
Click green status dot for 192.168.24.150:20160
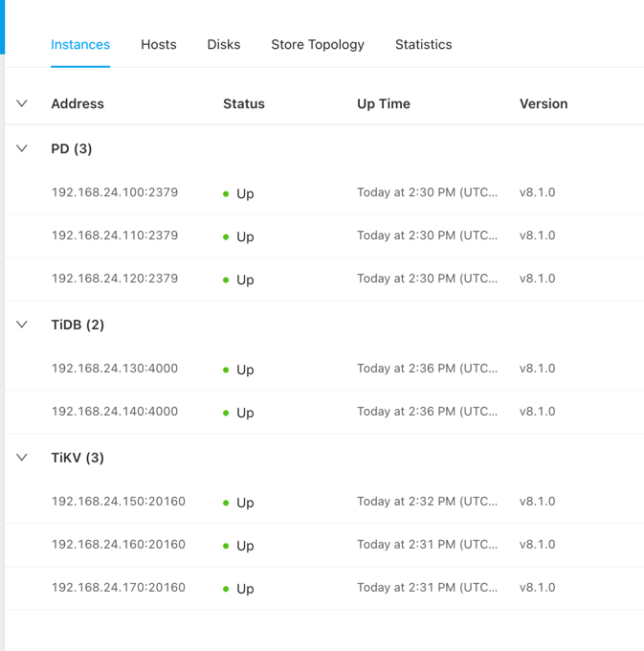pyautogui.click(x=226, y=504)
